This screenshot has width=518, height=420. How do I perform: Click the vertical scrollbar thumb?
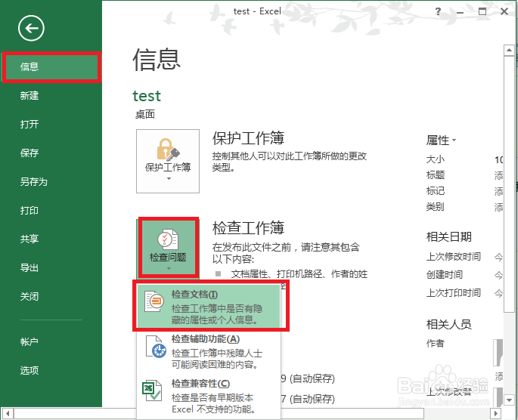click(509, 184)
